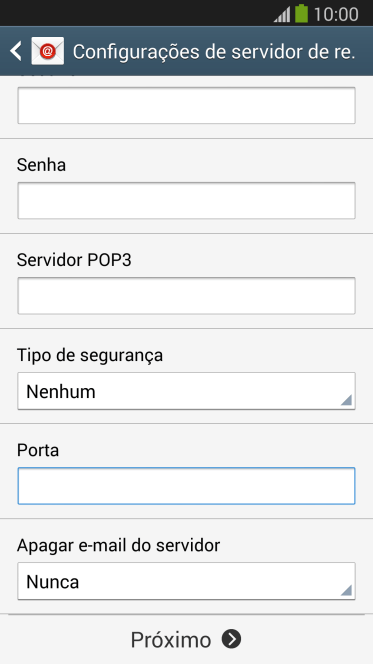Tap dropdown triangle beside Nunca
373x664 pixels.
346,590
